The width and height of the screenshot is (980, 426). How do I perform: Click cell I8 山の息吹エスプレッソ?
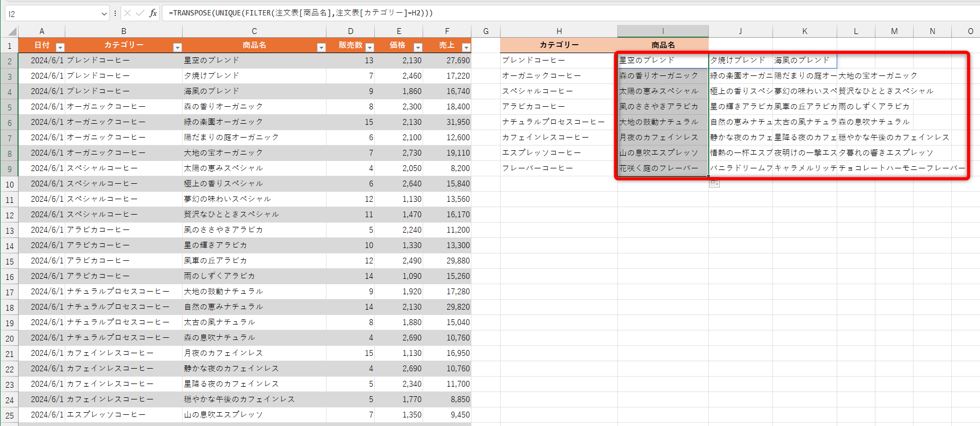663,153
